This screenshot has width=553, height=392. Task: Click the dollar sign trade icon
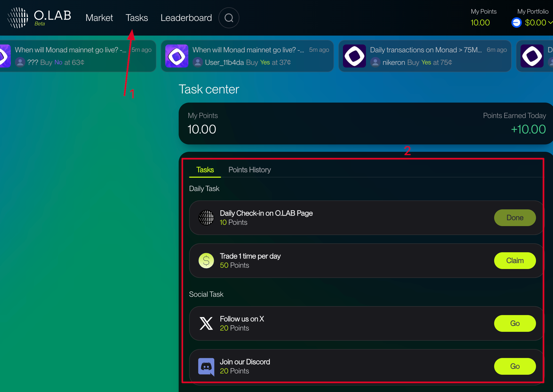click(206, 261)
